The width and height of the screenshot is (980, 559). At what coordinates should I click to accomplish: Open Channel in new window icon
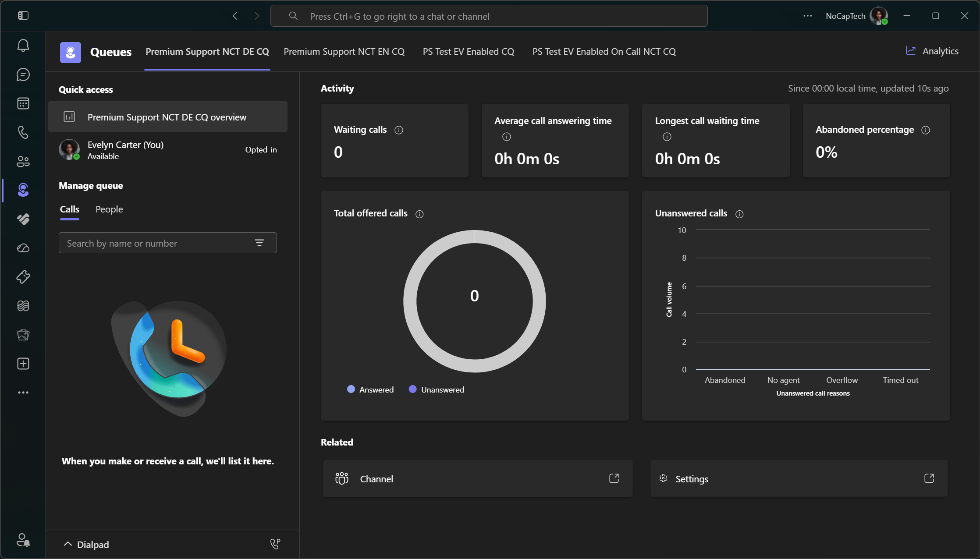tap(614, 478)
